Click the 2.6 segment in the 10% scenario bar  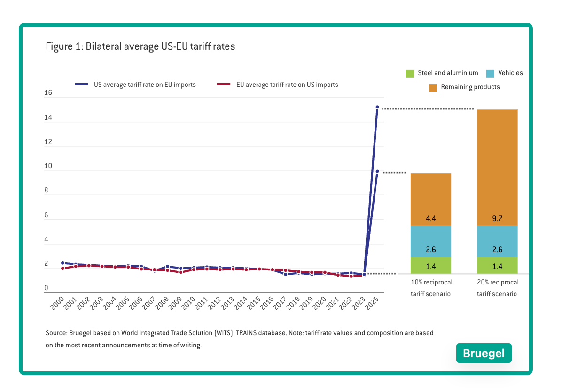click(x=431, y=241)
